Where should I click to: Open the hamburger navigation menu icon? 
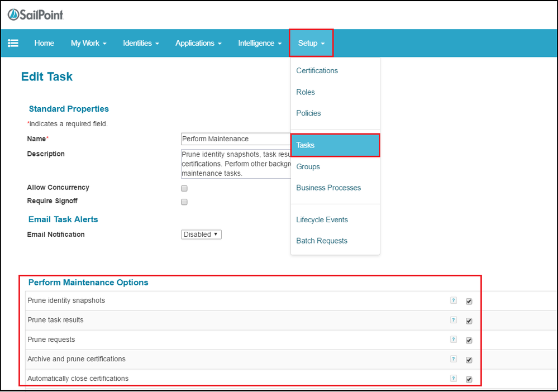(x=13, y=43)
